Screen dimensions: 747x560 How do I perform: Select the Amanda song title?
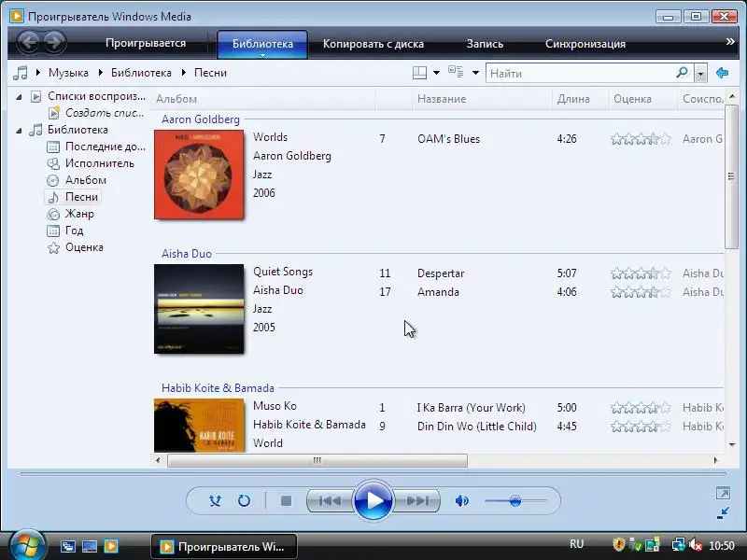click(x=438, y=292)
